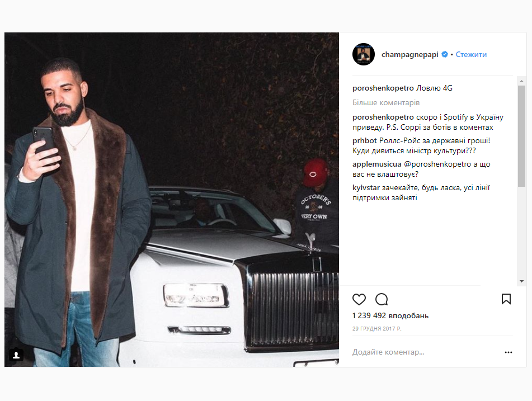532x401 pixels.
Task: View likes count 1 239 492 вподобань
Action: pyautogui.click(x=390, y=316)
